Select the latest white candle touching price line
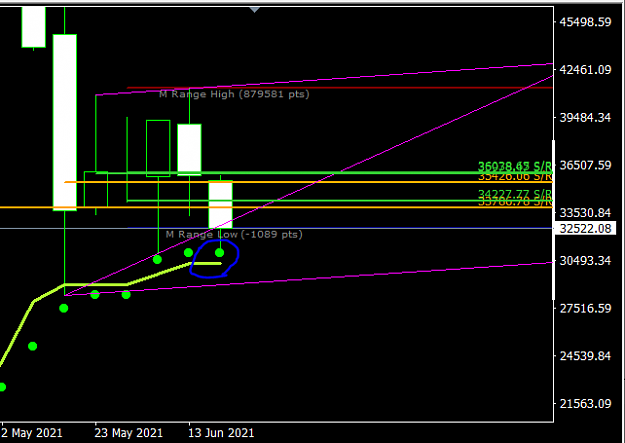Image resolution: width=625 pixels, height=443 pixels. click(220, 205)
